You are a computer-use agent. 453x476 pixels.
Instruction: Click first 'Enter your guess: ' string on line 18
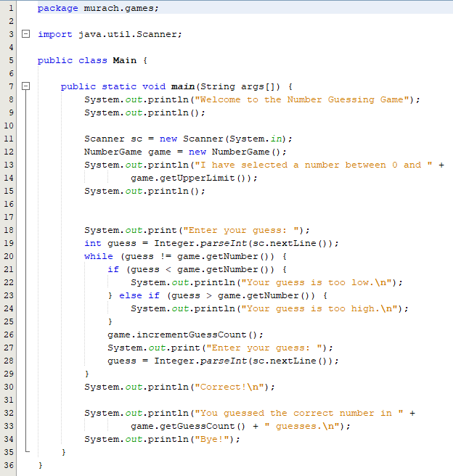tap(241, 231)
